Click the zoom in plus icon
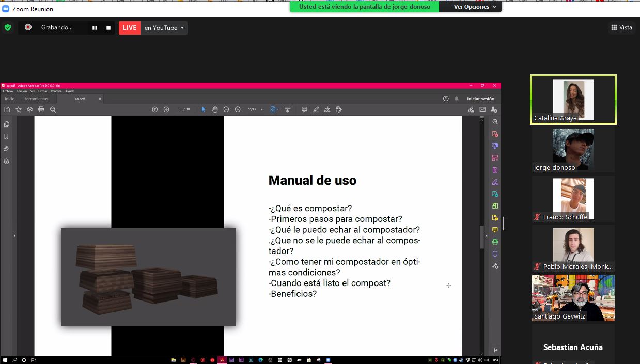Screen dimensions: 640x364 tap(238, 109)
